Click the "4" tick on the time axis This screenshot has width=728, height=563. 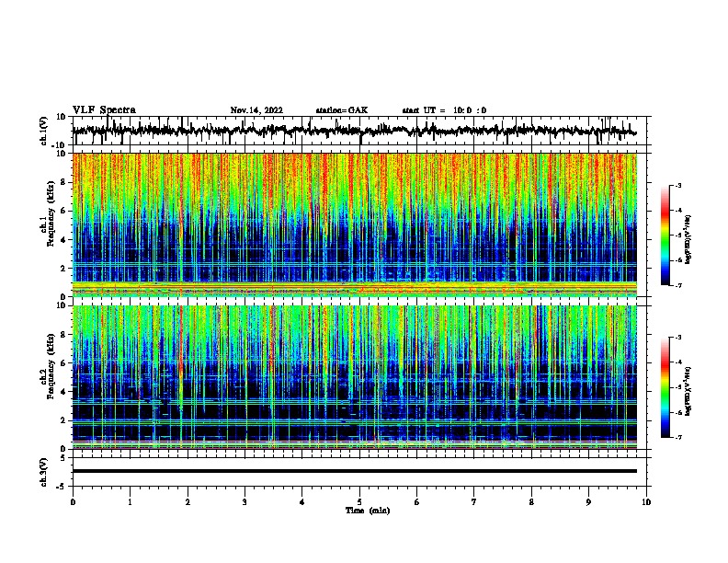pos(302,502)
